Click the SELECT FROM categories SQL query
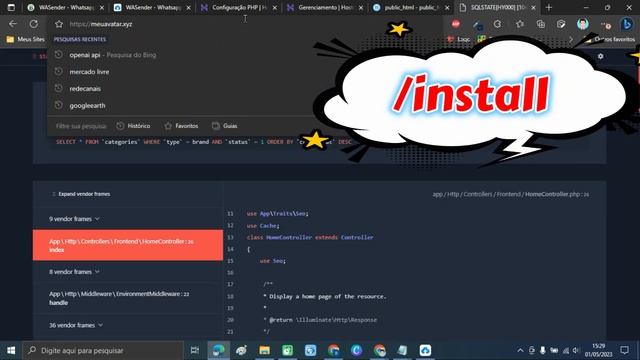 (204, 142)
